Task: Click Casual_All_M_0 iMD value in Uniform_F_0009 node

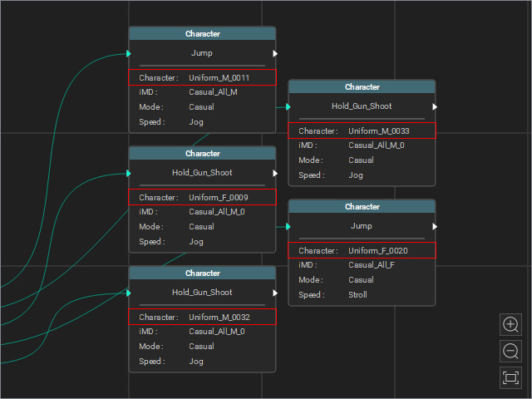Action: (x=217, y=212)
